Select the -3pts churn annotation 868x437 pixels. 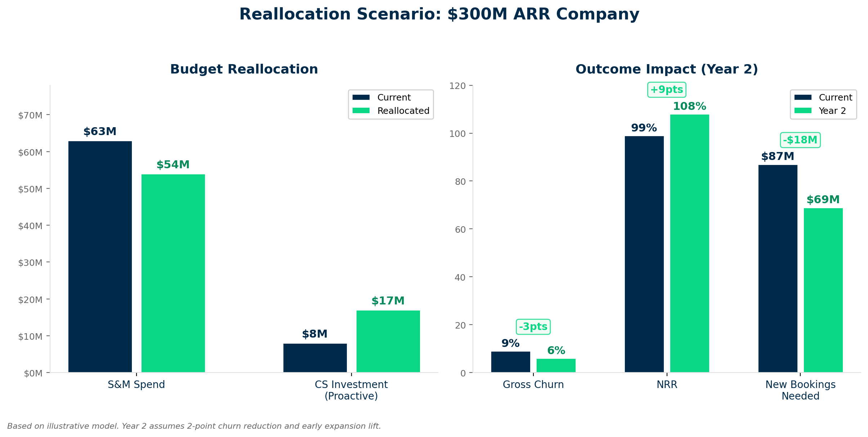(x=533, y=326)
